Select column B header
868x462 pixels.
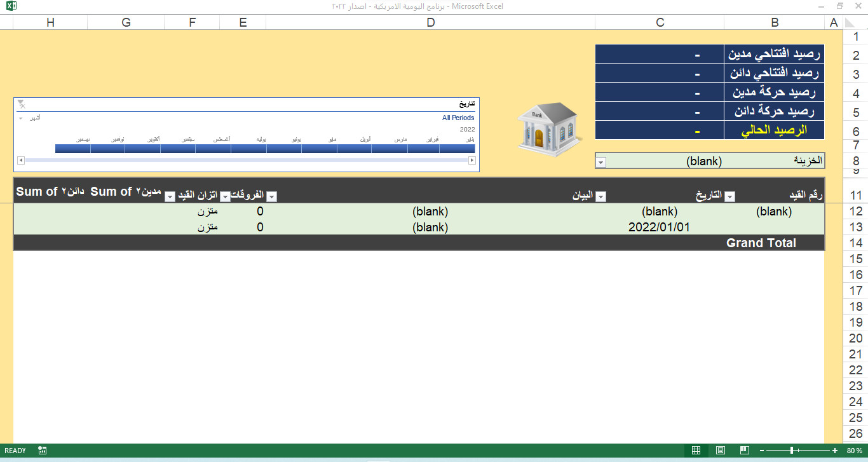click(x=775, y=23)
